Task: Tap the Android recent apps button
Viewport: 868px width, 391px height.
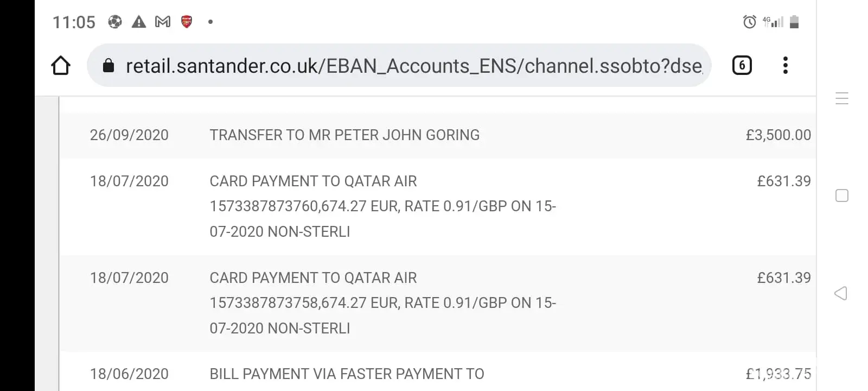Action: (x=841, y=98)
